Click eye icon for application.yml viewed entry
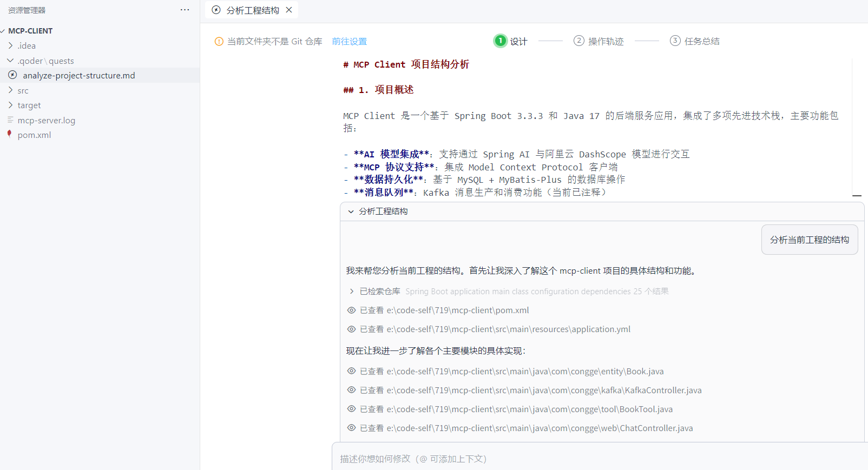Image resolution: width=868 pixels, height=470 pixels. click(x=351, y=329)
